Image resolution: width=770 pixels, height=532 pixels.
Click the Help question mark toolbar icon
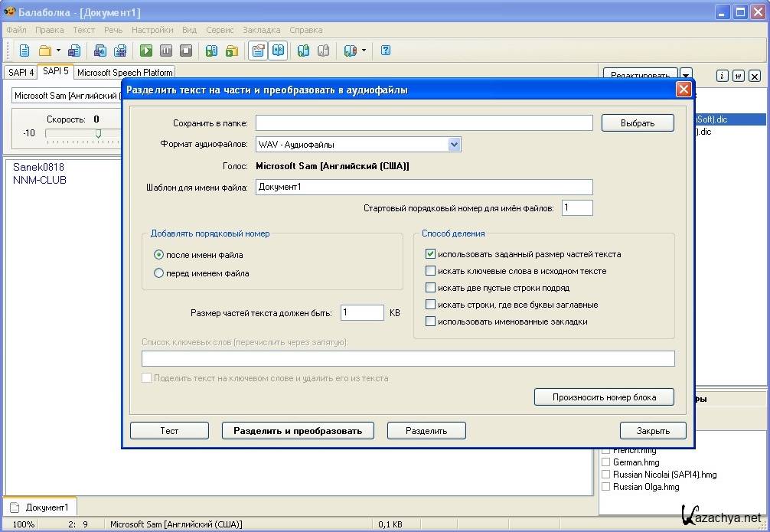(386, 51)
